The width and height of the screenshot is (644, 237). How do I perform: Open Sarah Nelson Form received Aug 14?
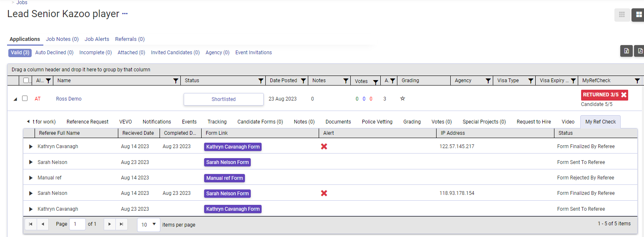(x=227, y=194)
